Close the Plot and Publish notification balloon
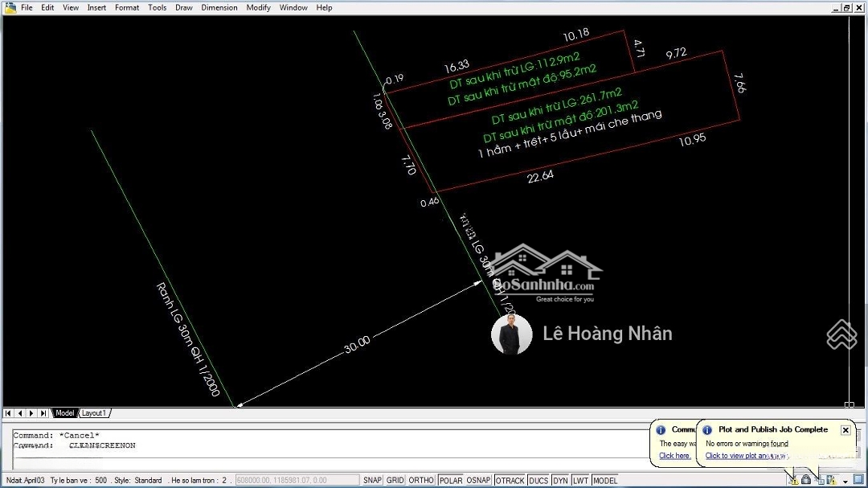The height and width of the screenshot is (488, 868). tap(845, 430)
